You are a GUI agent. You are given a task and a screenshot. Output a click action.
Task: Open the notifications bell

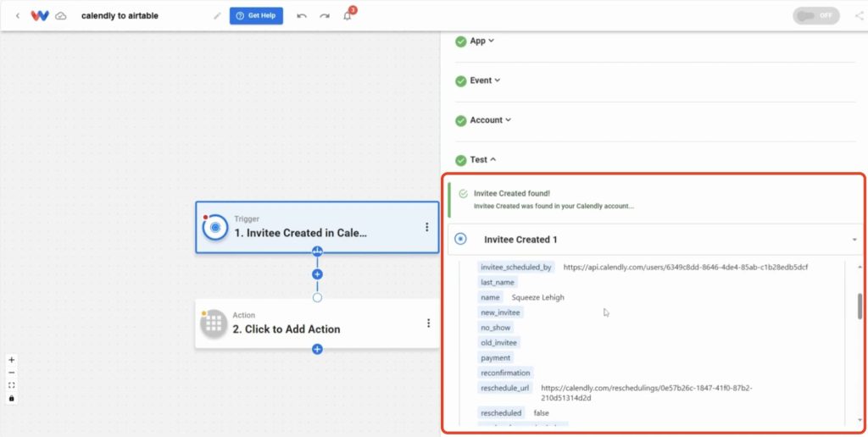(x=348, y=16)
